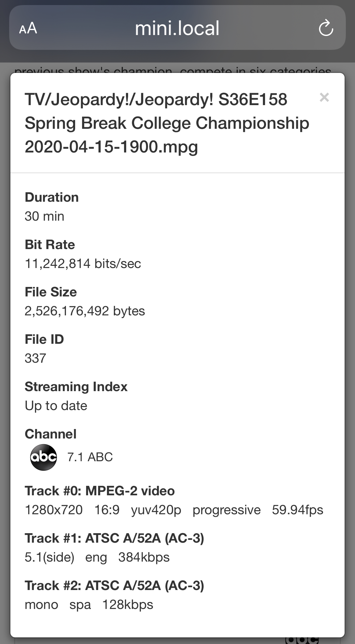Tap the mini.local address bar
355x644 pixels.
177,28
